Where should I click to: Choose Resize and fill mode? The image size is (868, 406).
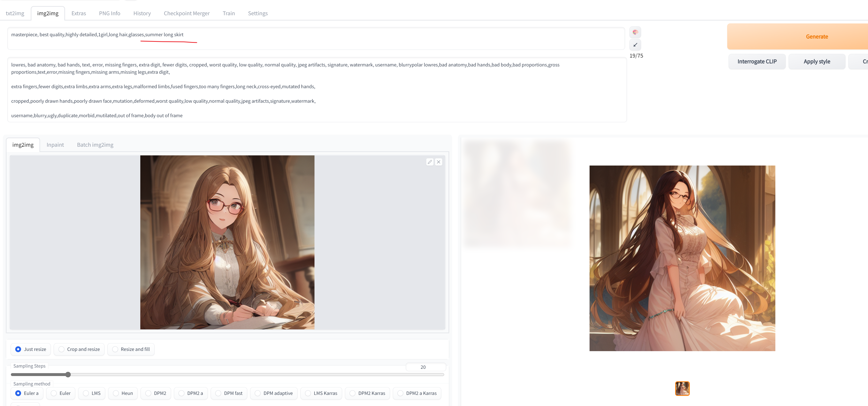pyautogui.click(x=131, y=349)
